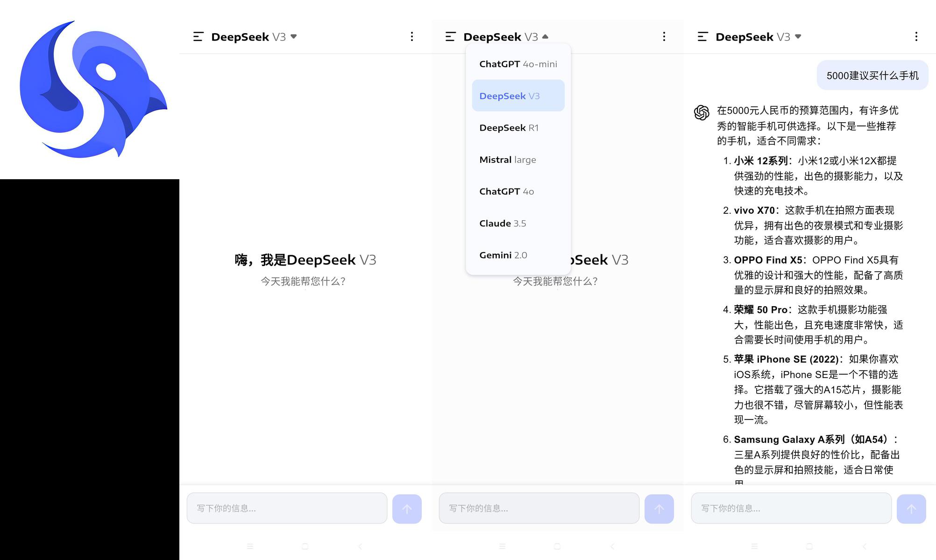Viewport: 936px width, 560px height.
Task: Select ChatGPT 4o-mini from model list
Action: pyautogui.click(x=518, y=64)
